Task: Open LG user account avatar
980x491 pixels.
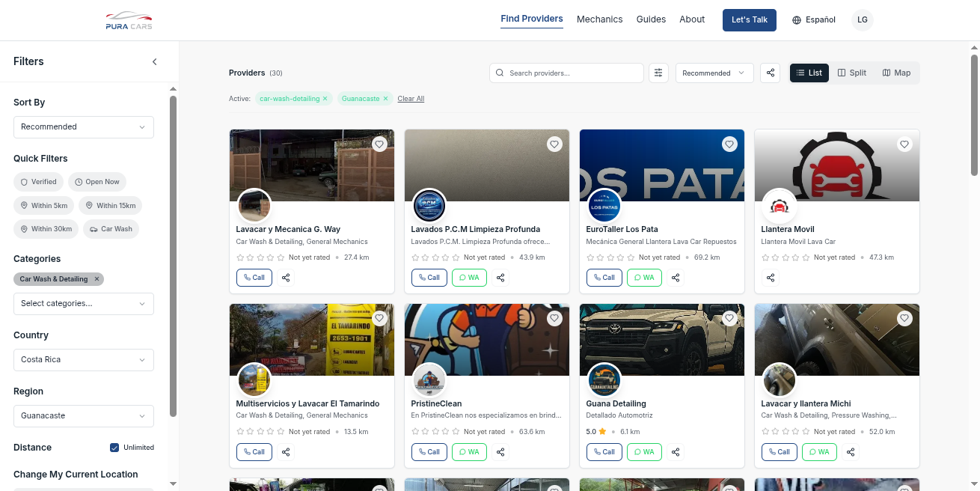Action: coord(863,20)
